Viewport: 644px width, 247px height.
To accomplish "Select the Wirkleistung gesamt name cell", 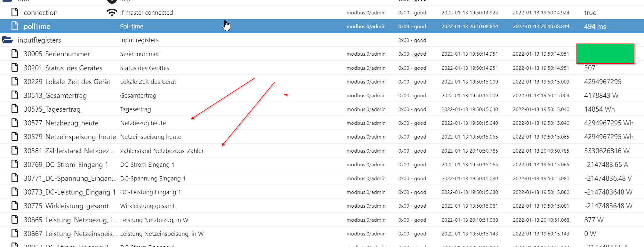I will (x=147, y=206).
